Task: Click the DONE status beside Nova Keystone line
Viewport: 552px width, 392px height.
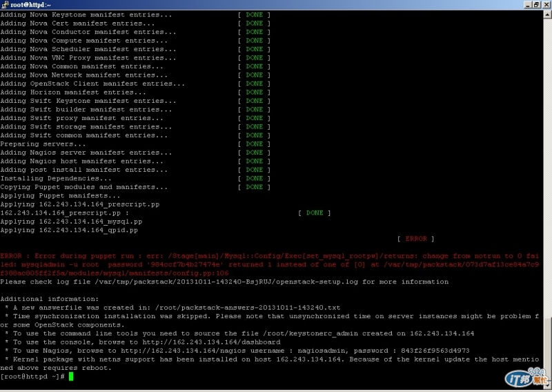Action: point(254,14)
